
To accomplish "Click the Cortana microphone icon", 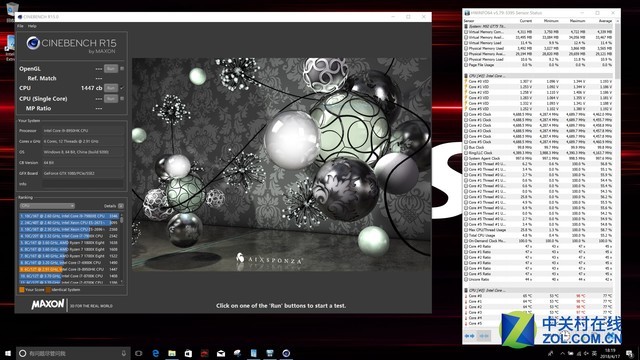I will pos(124,353).
